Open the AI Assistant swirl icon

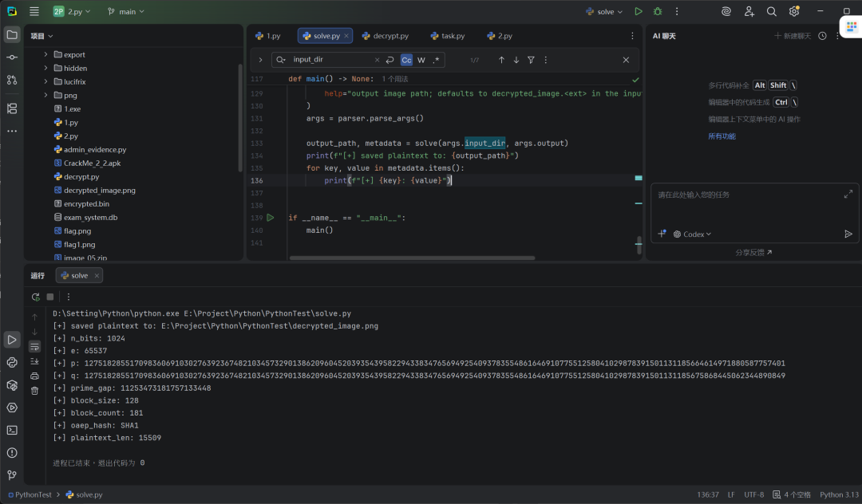(x=726, y=11)
